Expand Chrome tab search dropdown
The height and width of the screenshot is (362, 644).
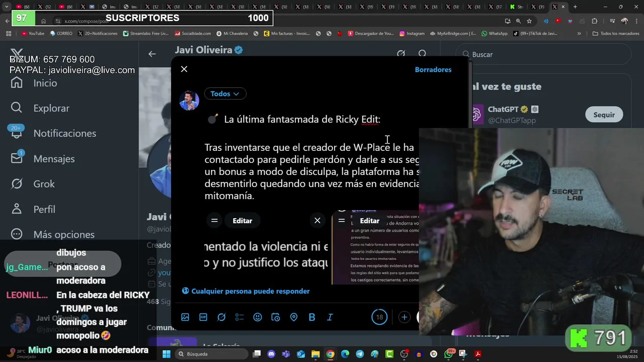pos(7,7)
